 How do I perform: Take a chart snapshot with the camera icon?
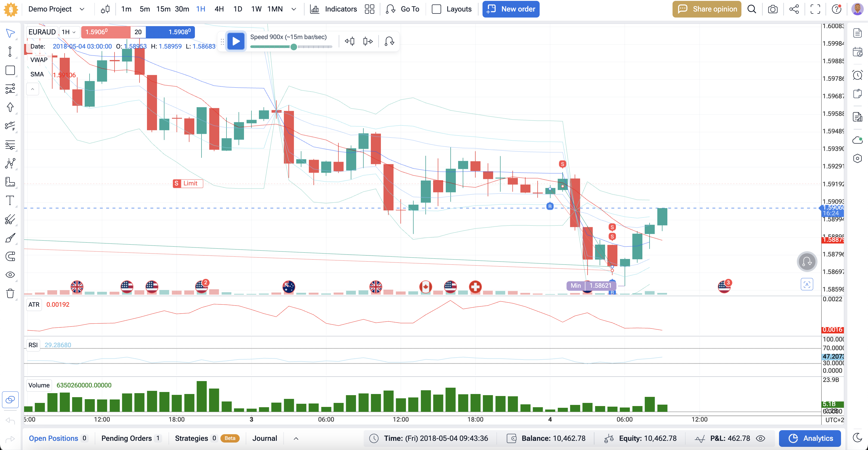[x=773, y=9]
